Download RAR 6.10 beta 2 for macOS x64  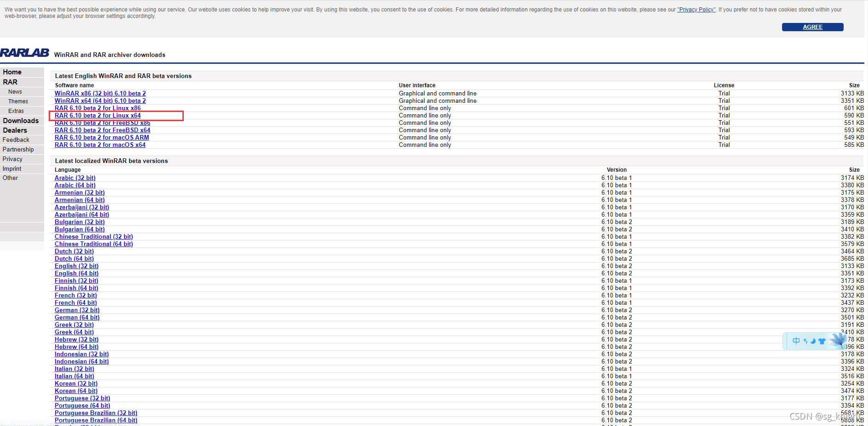coord(100,145)
